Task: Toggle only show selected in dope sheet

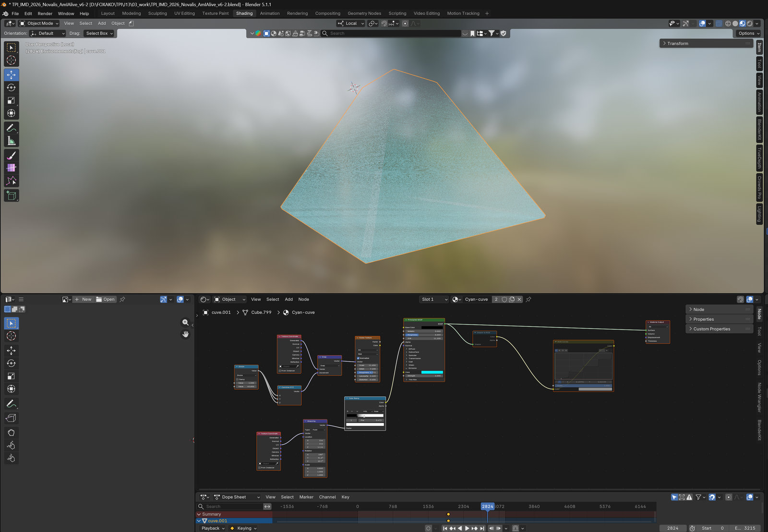Action: click(x=674, y=497)
